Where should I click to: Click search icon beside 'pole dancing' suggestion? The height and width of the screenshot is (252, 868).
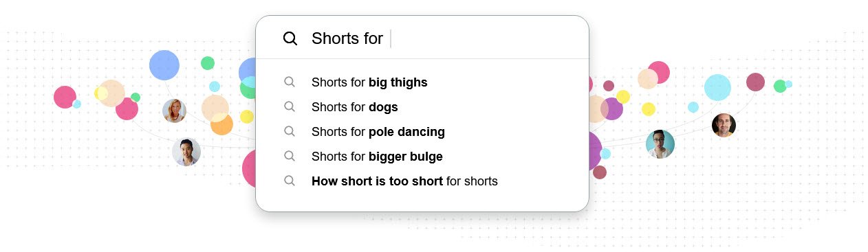click(x=290, y=131)
